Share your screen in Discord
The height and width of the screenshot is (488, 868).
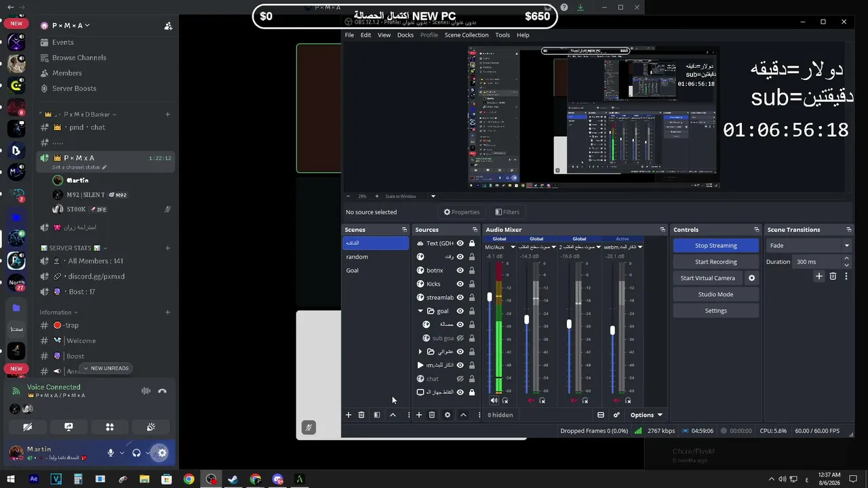[68, 427]
